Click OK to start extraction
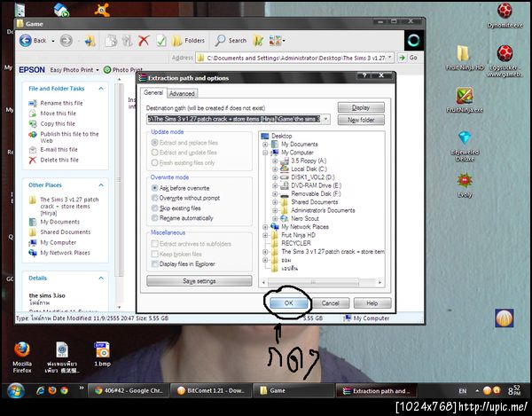 [x=289, y=303]
